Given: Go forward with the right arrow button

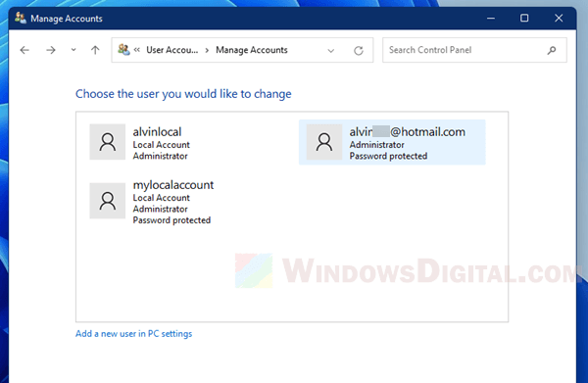Looking at the screenshot, I should 51,50.
